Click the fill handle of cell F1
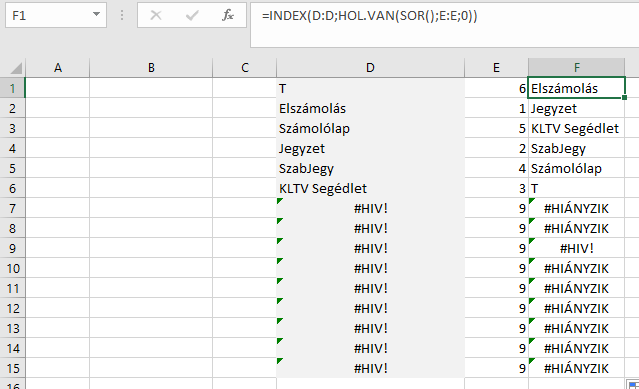 [x=624, y=97]
